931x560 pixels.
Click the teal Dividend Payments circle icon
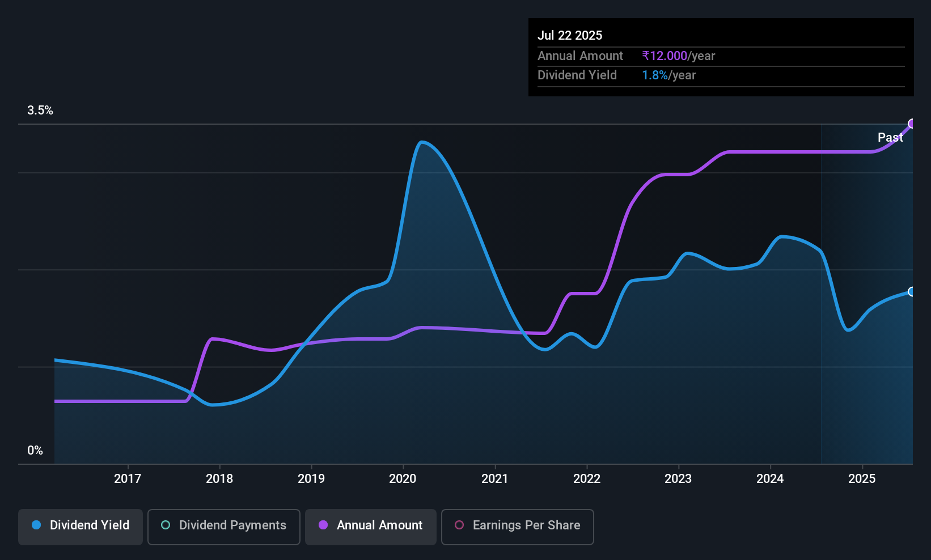point(166,525)
